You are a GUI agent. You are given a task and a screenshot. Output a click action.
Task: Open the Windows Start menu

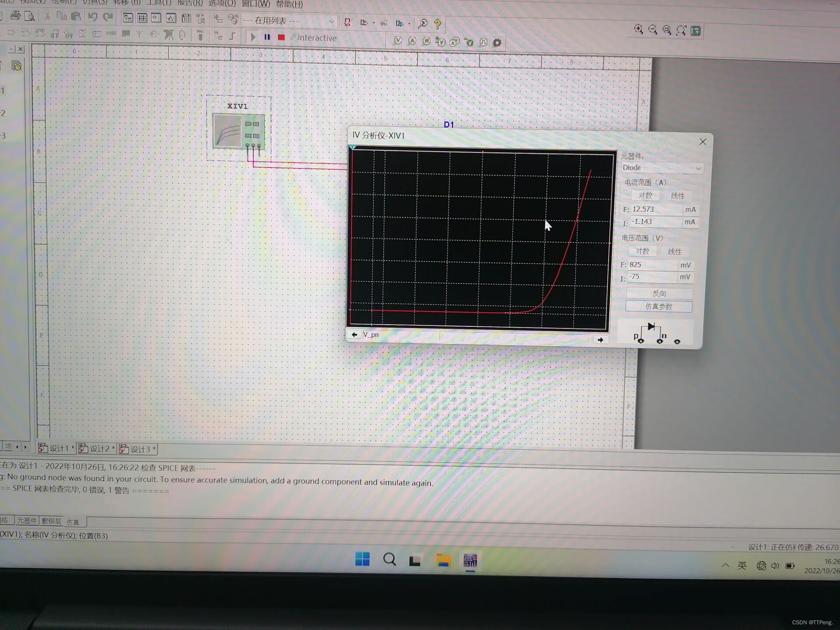click(362, 559)
